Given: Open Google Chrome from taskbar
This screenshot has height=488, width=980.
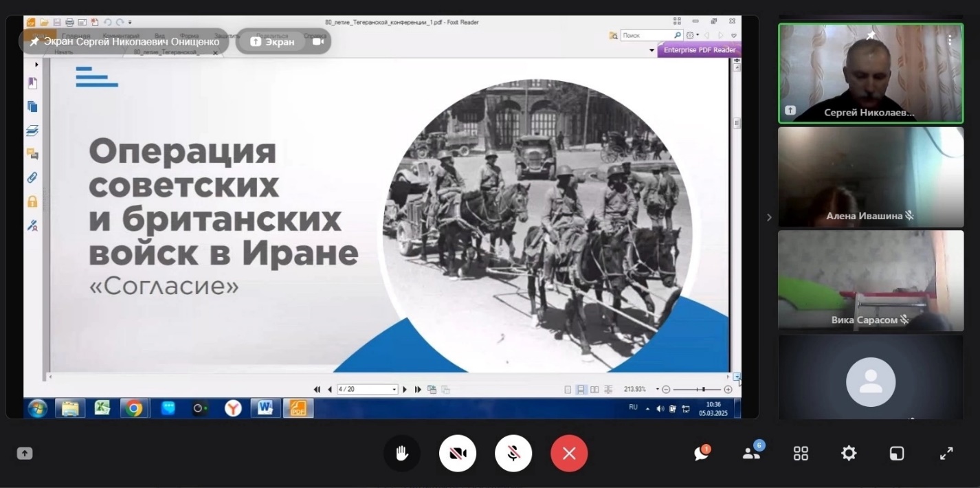Looking at the screenshot, I should pos(135,408).
